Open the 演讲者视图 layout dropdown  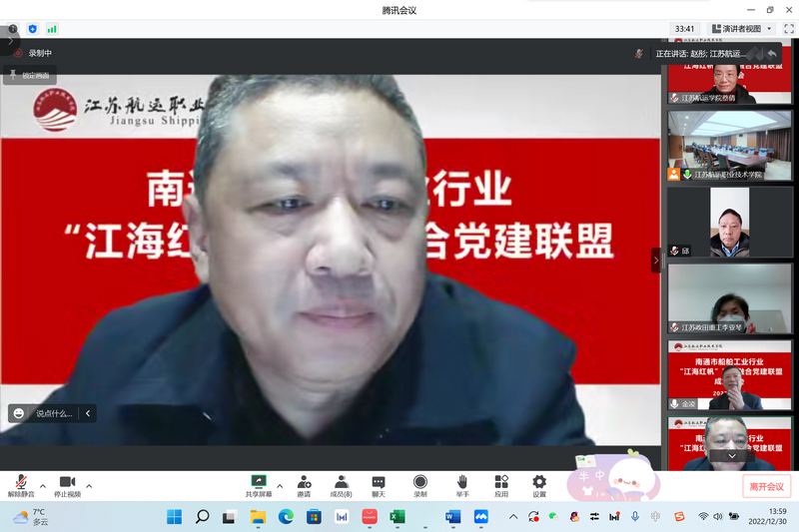[x=741, y=29]
